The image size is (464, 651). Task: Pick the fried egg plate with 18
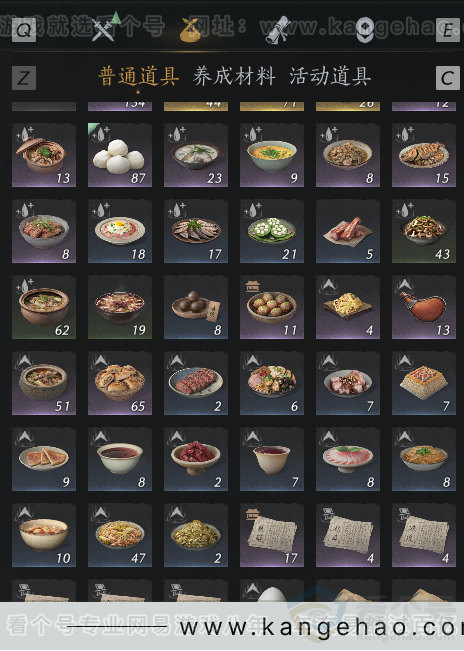[120, 231]
